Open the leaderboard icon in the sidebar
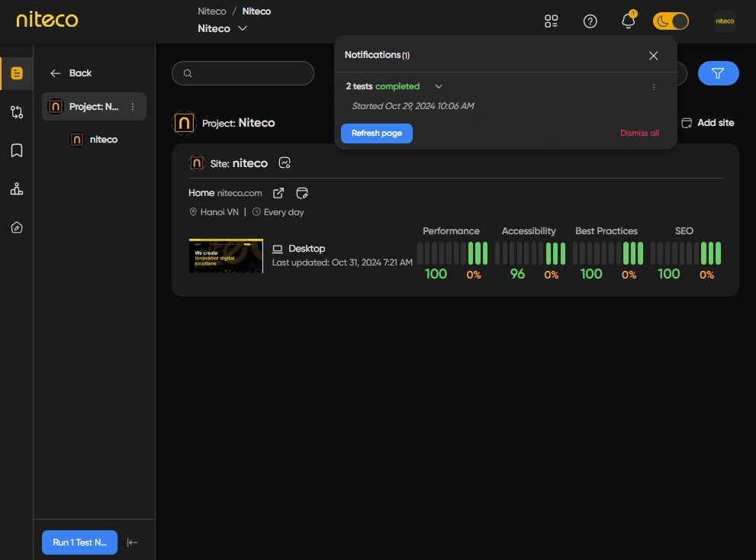756x560 pixels. tap(17, 188)
